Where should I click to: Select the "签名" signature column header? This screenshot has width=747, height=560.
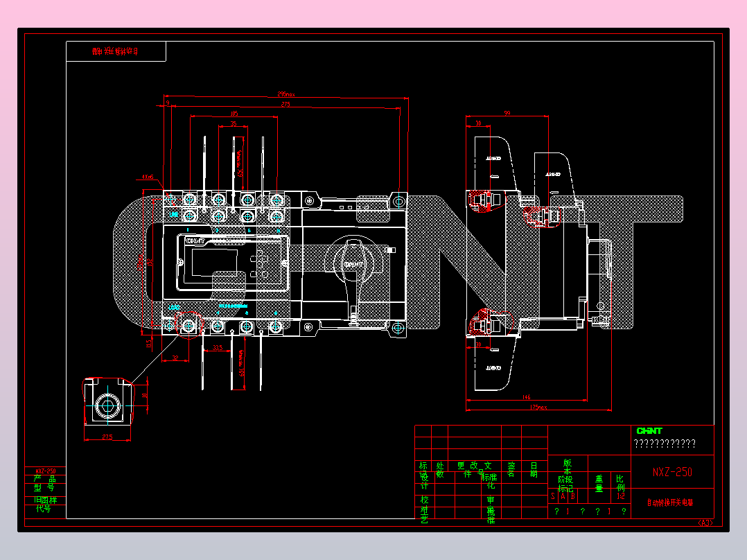[511, 469]
